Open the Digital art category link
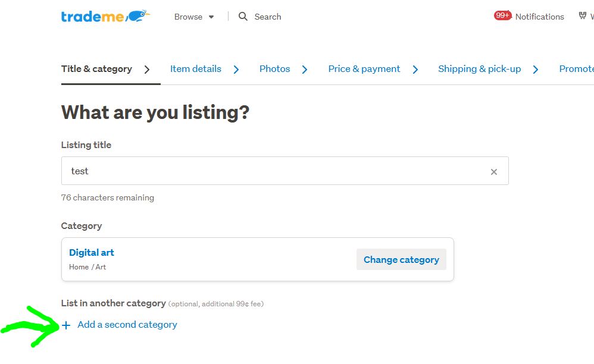Image resolution: width=594 pixels, height=364 pixels. point(92,253)
